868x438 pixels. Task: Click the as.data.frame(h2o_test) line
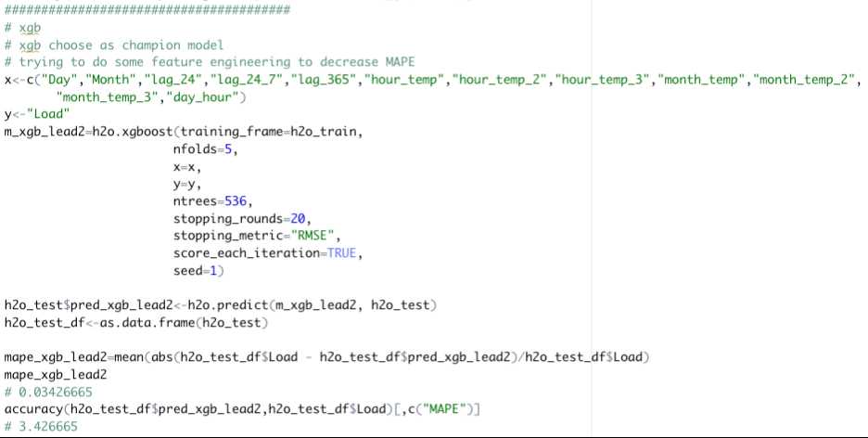[x=135, y=322]
